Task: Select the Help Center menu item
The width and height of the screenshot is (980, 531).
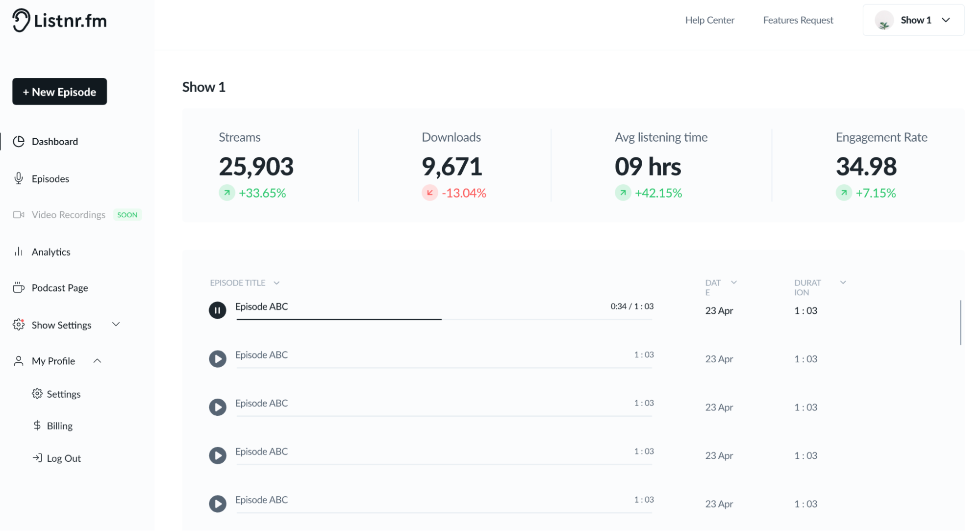Action: 709,20
